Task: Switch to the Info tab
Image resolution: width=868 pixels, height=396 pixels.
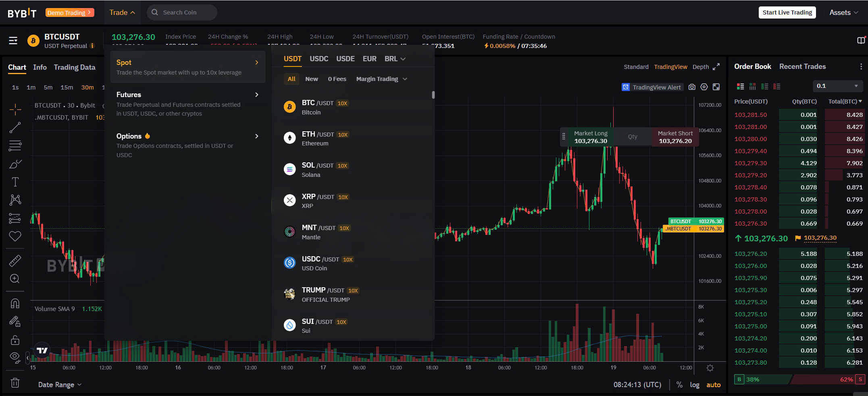Action: 40,67
